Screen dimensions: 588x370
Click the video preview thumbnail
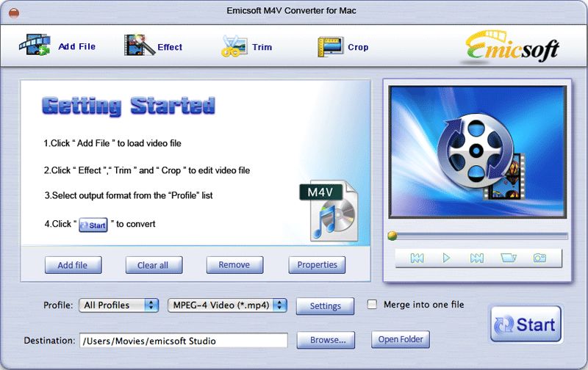(477, 152)
